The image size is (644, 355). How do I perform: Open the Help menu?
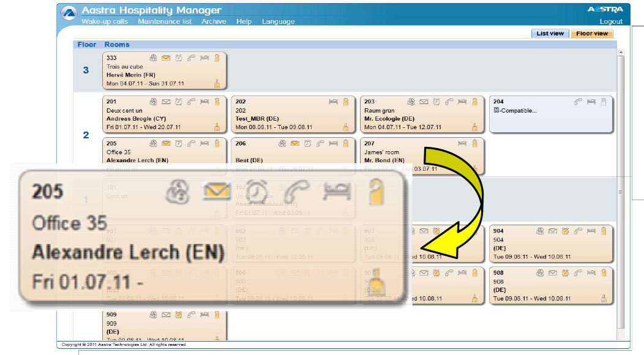[x=244, y=21]
